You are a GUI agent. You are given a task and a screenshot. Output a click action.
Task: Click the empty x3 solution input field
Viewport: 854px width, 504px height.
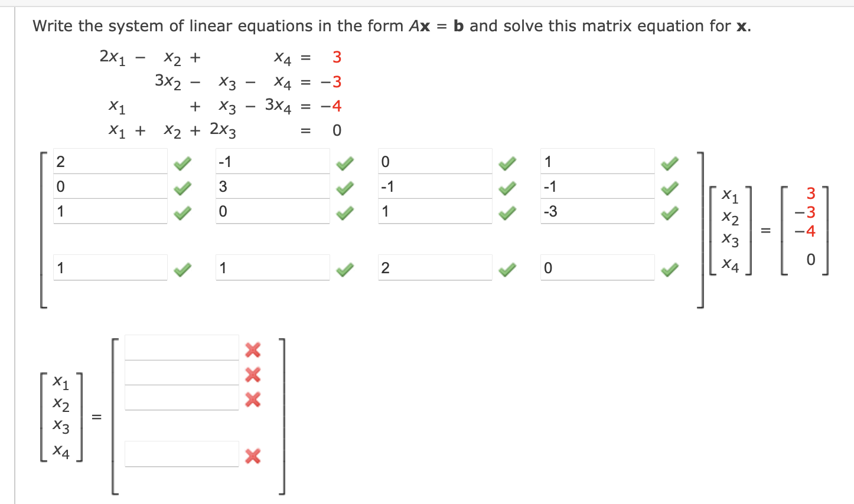click(x=182, y=398)
